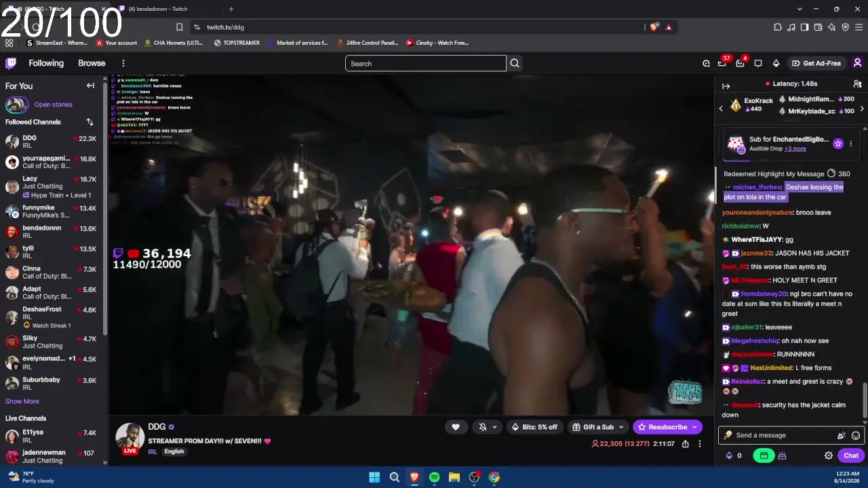Click the chat panel scrollbar
The image size is (868, 488).
pyautogui.click(x=865, y=400)
